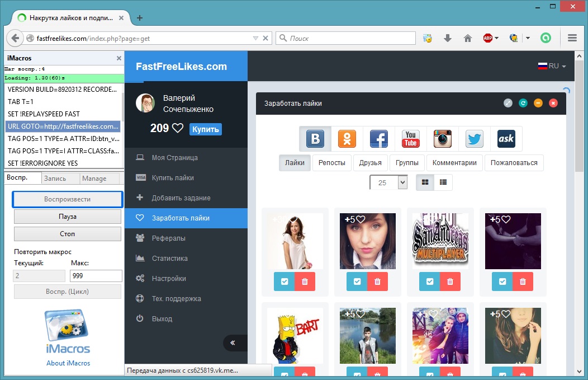Viewport: 588px width, 380px height.
Task: Close the iMacros sidebar panel
Action: 119,58
